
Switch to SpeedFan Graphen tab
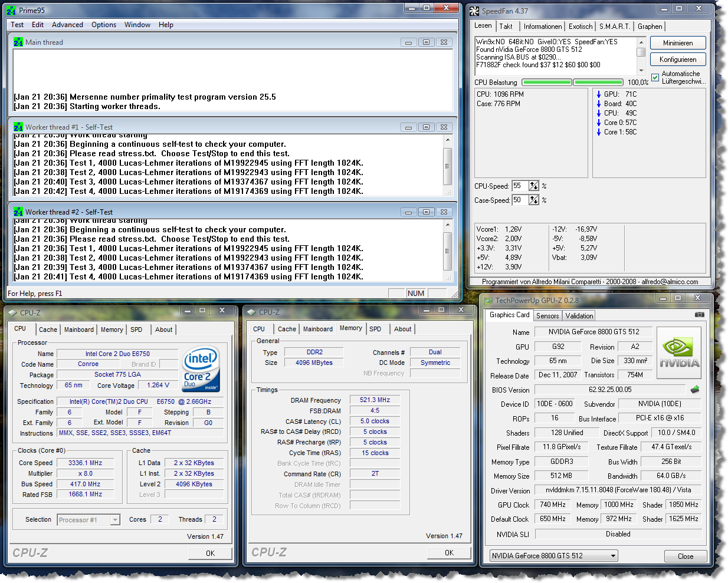click(x=650, y=27)
